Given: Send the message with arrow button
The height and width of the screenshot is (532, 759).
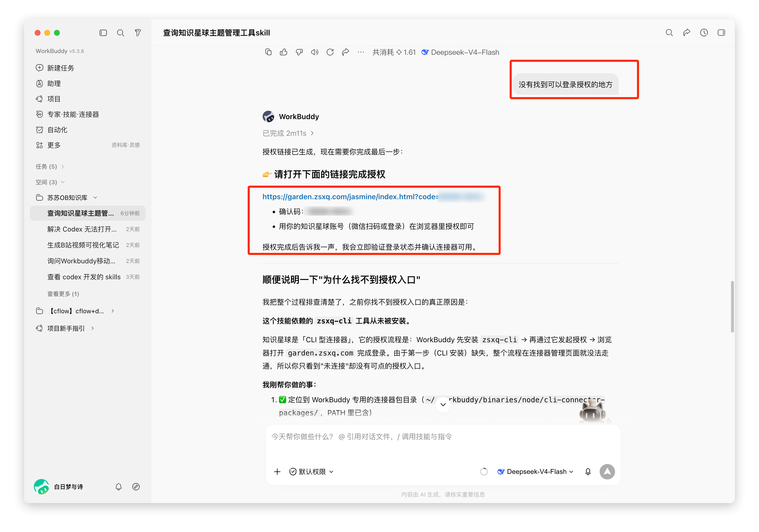Looking at the screenshot, I should [607, 472].
